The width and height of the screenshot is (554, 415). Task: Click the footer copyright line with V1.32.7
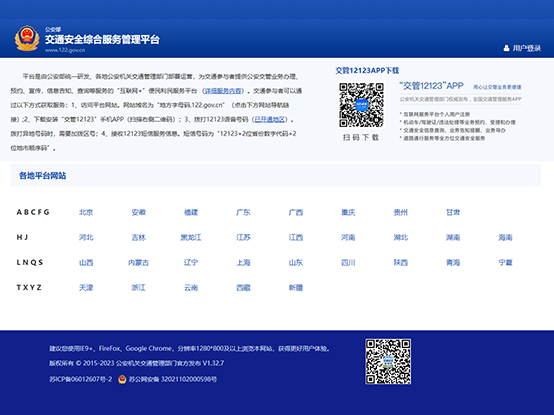coord(136,363)
